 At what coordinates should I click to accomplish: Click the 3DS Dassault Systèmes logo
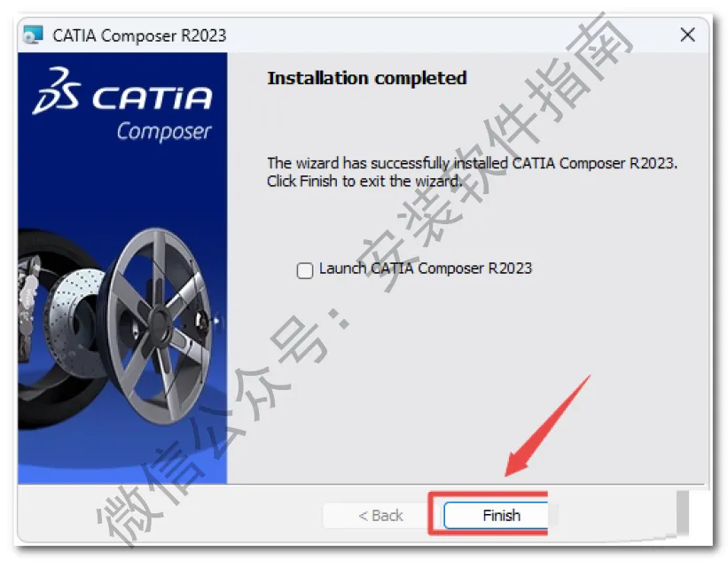click(56, 90)
